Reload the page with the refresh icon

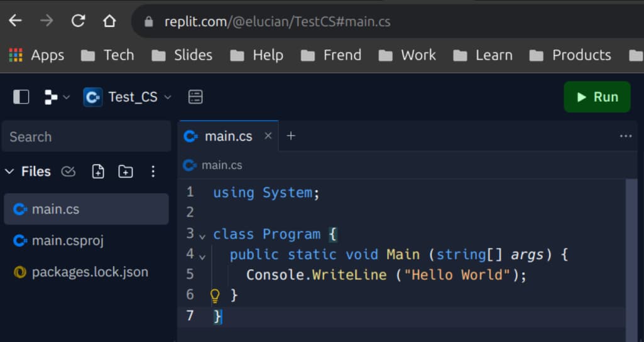pyautogui.click(x=78, y=21)
